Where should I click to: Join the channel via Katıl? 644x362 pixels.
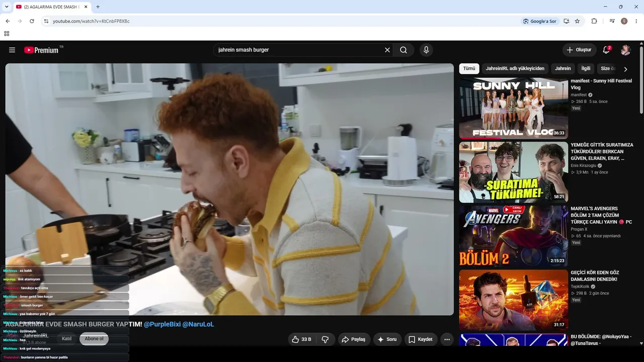(x=66, y=339)
